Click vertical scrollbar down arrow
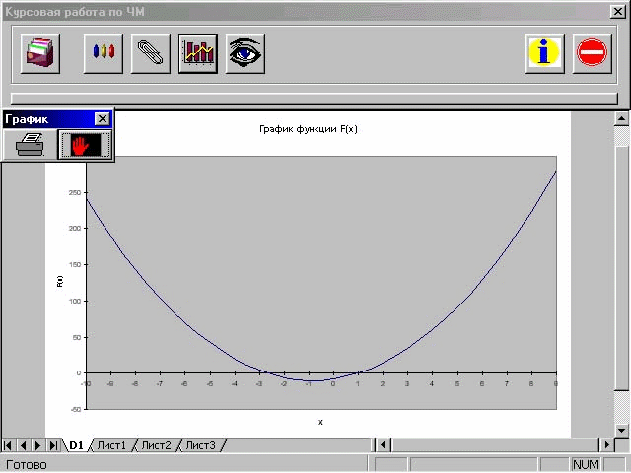The image size is (631, 473). 621,430
